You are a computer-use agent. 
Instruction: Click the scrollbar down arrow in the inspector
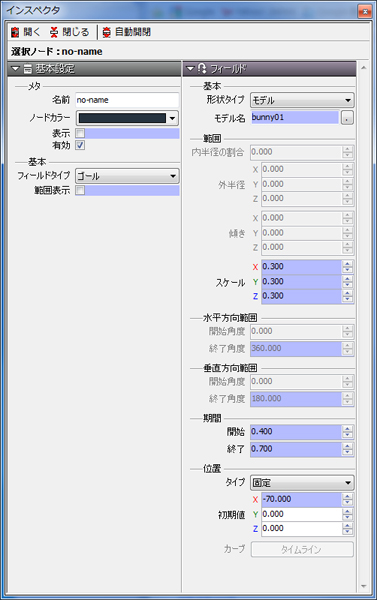[363, 587]
